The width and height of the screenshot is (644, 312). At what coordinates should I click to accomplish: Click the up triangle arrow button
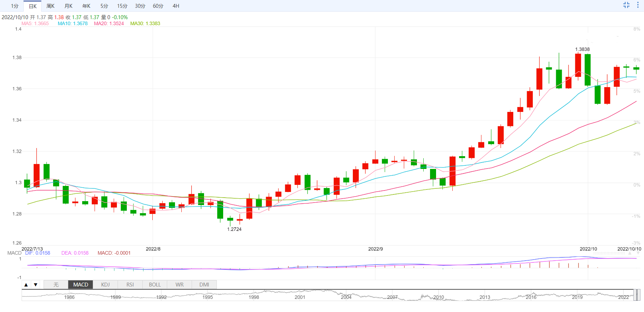pyautogui.click(x=26, y=285)
